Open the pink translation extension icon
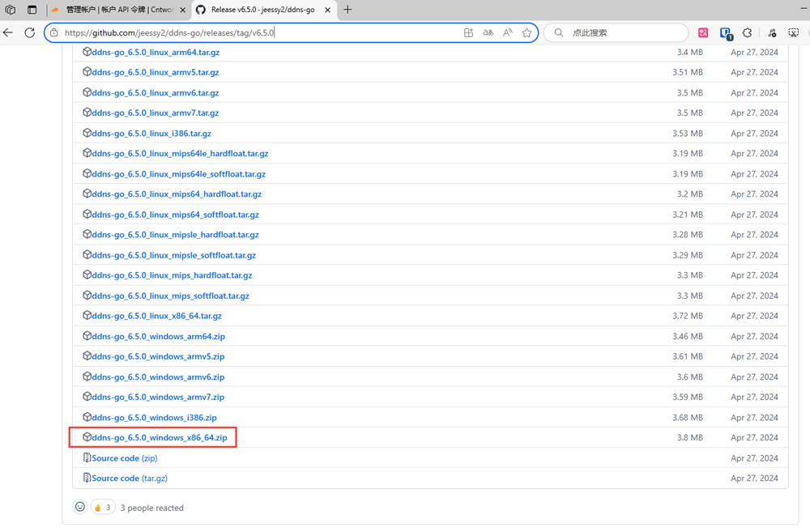Image resolution: width=810 pixels, height=532 pixels. [703, 32]
